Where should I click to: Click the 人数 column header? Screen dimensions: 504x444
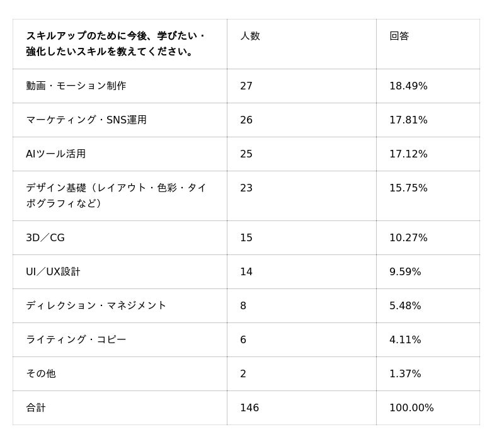point(250,37)
